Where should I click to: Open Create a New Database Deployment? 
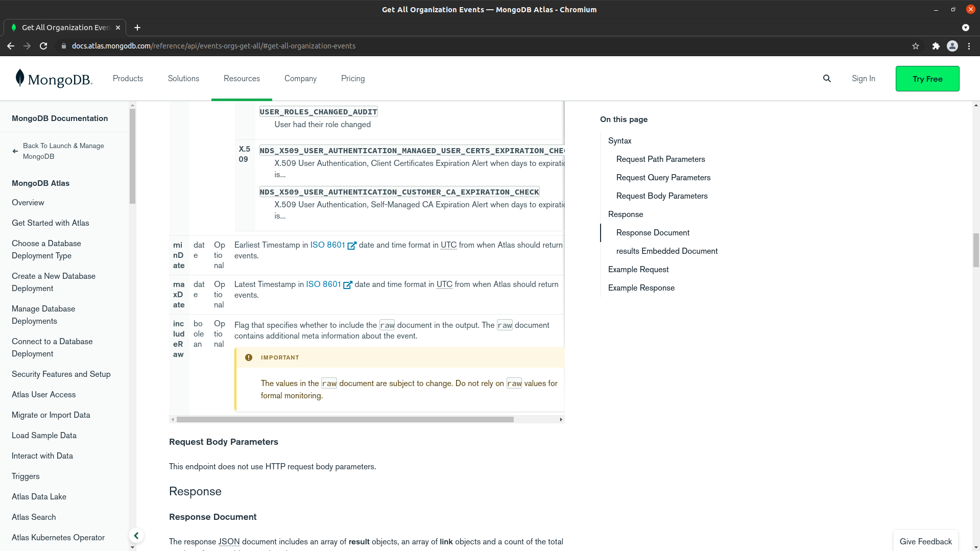pos(54,282)
